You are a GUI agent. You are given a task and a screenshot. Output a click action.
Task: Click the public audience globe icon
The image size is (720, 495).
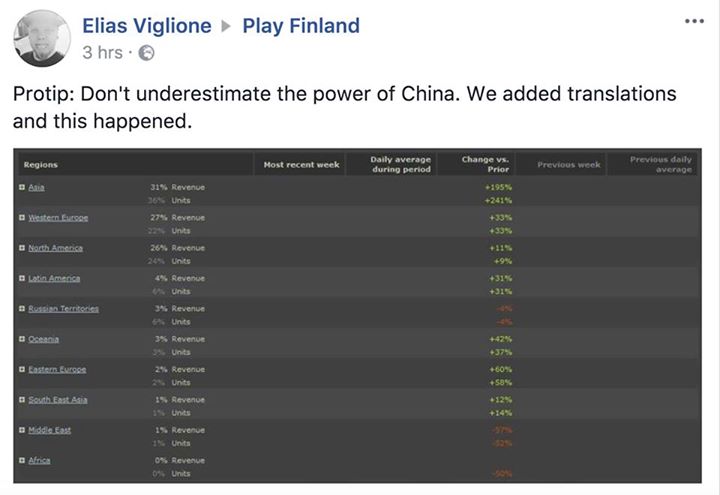coord(146,53)
